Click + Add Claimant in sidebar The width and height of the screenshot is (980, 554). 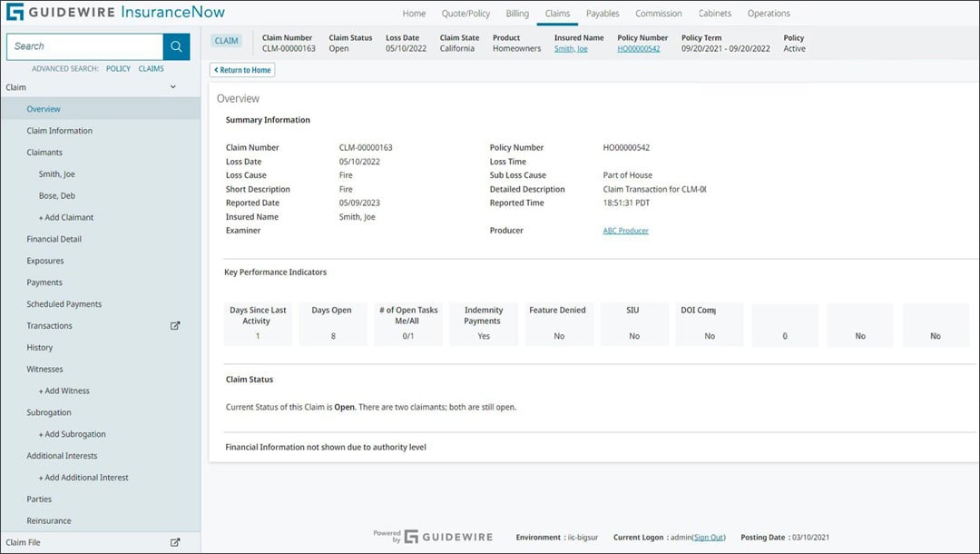point(65,218)
